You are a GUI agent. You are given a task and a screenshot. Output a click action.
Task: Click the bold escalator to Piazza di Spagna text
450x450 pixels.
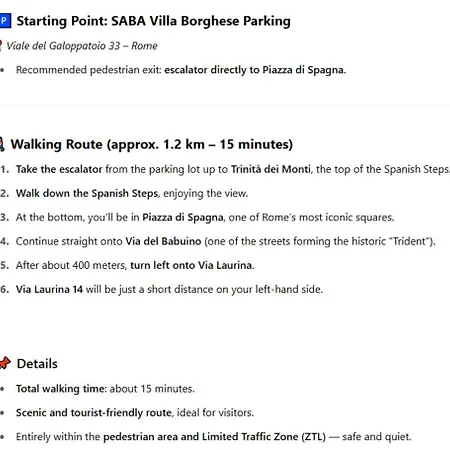click(255, 70)
